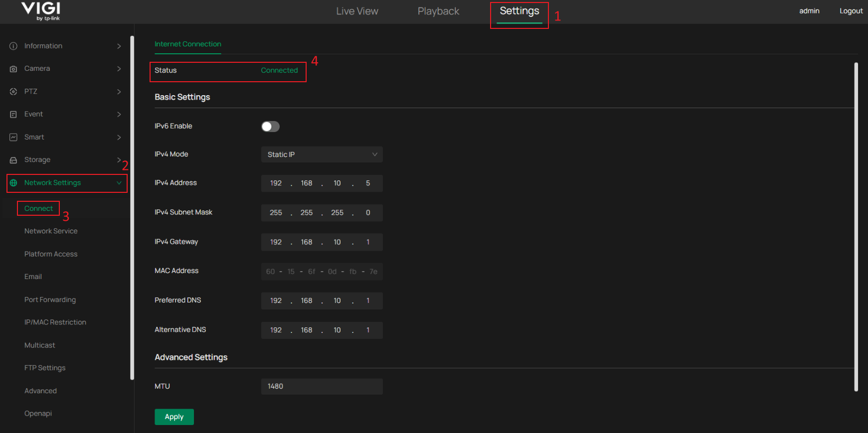Click last octet of IPv4 Subnet Mask
868x433 pixels.
[368, 213]
